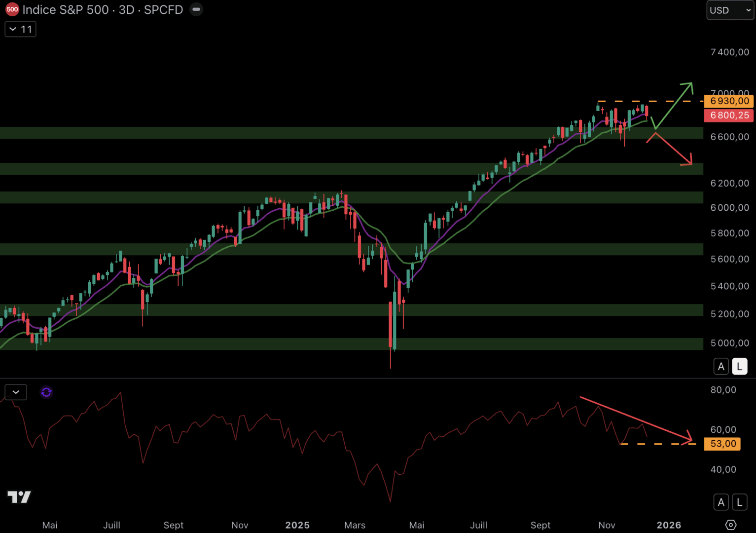
Task: Click the Nov label left of 2025
Action: pos(240,525)
